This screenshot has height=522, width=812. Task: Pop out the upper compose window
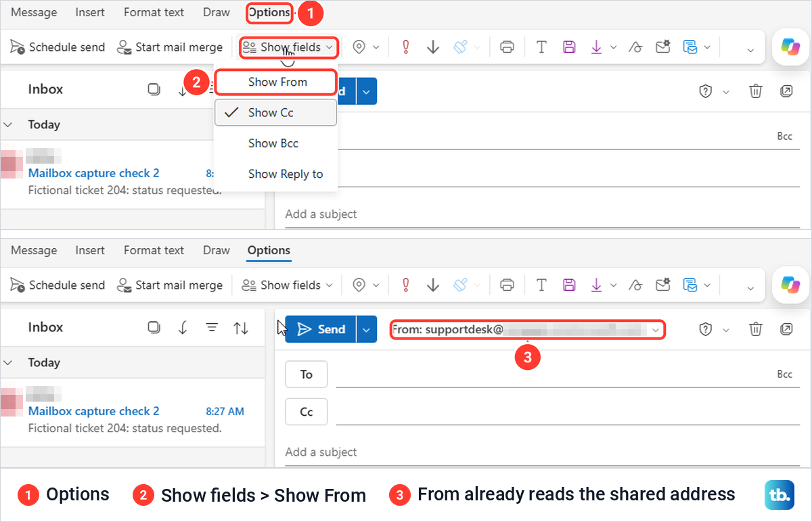tap(786, 91)
